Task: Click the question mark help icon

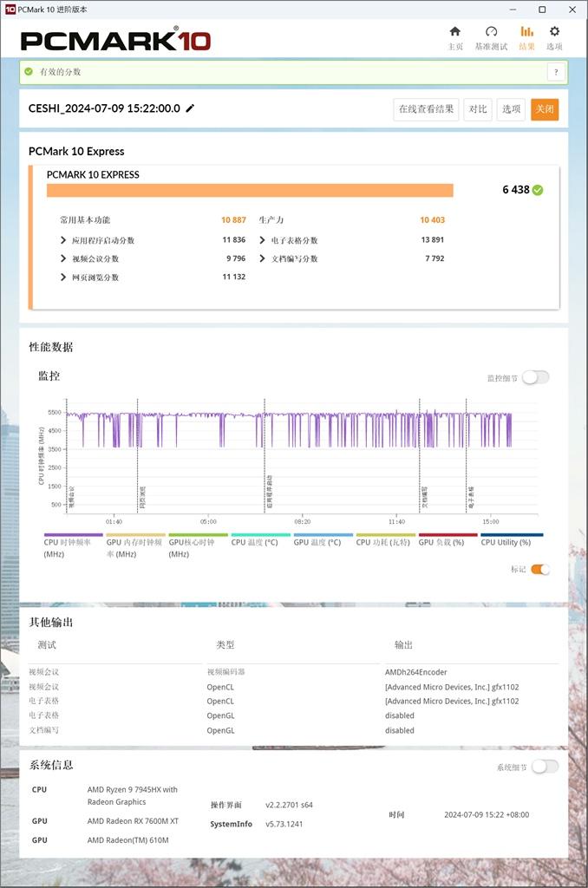Action: click(556, 72)
